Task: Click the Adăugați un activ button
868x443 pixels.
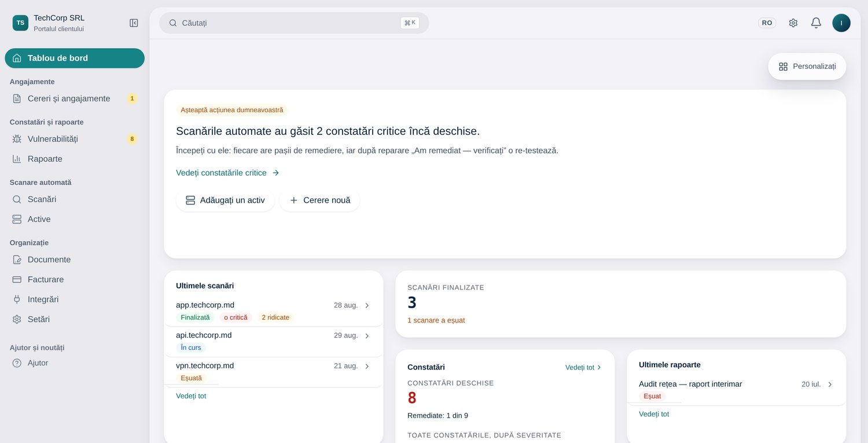Action: [225, 200]
